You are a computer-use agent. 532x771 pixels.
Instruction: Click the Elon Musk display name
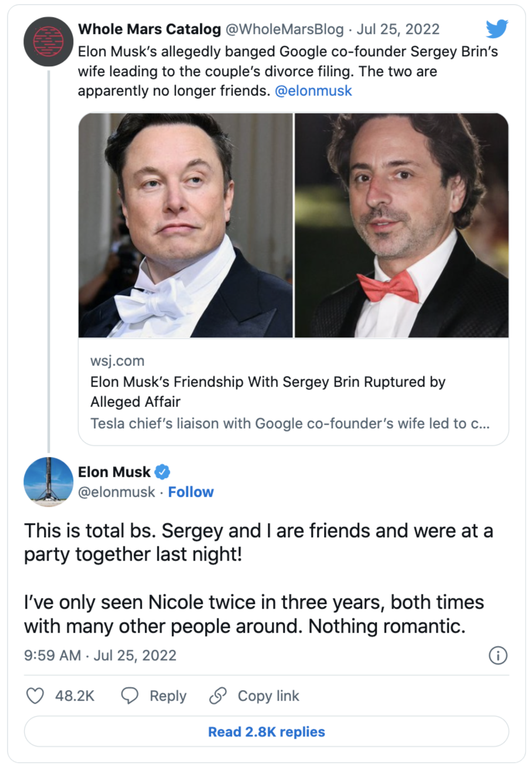[x=115, y=471]
